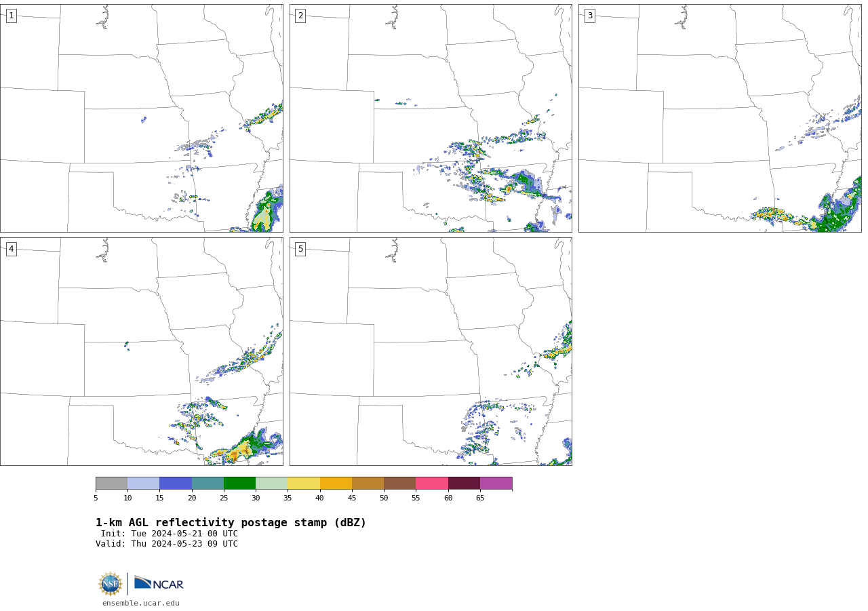This screenshot has height=611, width=868.
Task: Click the maroon 60-65 dBZ swatch
Action: point(464,483)
